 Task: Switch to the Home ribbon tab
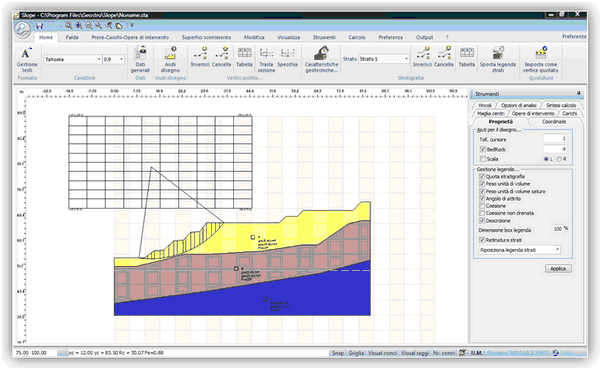tap(46, 37)
